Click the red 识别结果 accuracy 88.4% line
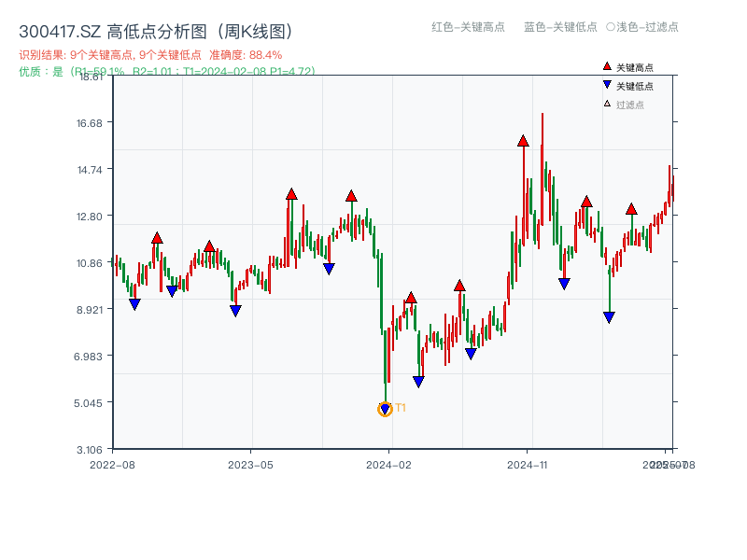This screenshot has height=560, width=747. [x=150, y=55]
